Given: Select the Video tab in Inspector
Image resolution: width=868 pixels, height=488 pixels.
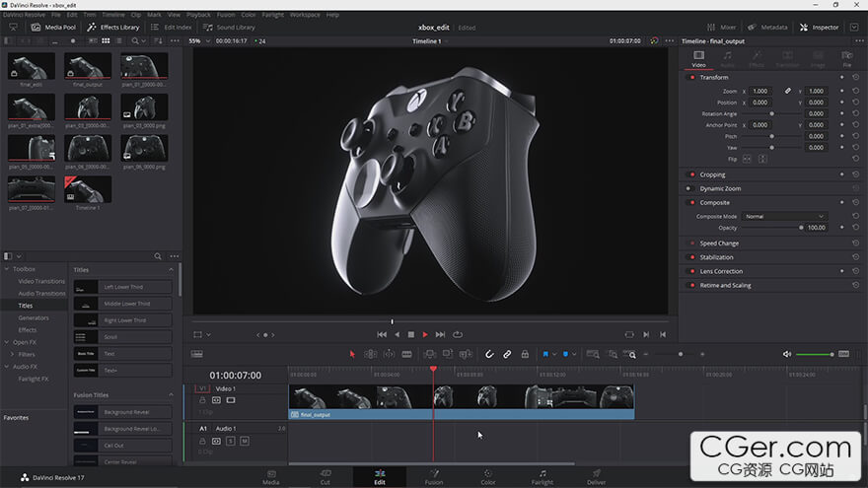Looking at the screenshot, I should click(698, 58).
